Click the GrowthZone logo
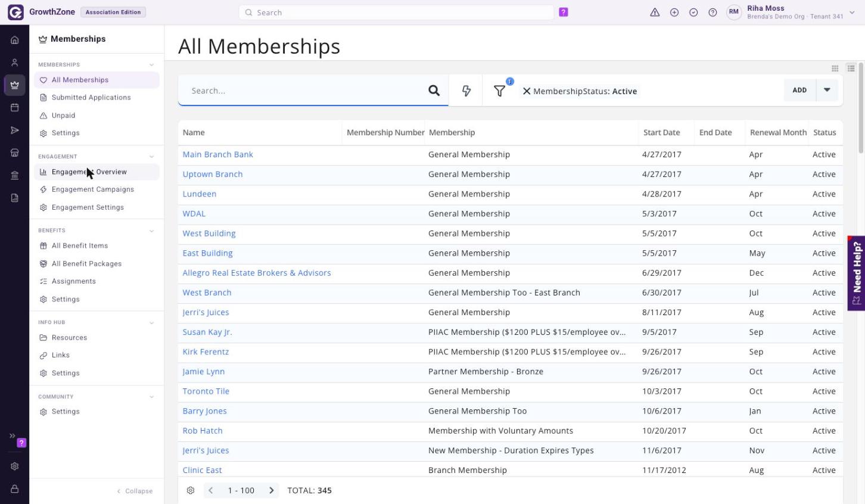This screenshot has width=865, height=504. (x=15, y=12)
